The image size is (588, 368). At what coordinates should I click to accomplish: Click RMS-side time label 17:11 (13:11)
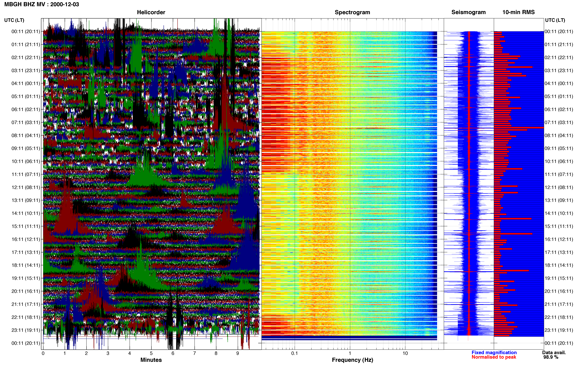pos(559,252)
